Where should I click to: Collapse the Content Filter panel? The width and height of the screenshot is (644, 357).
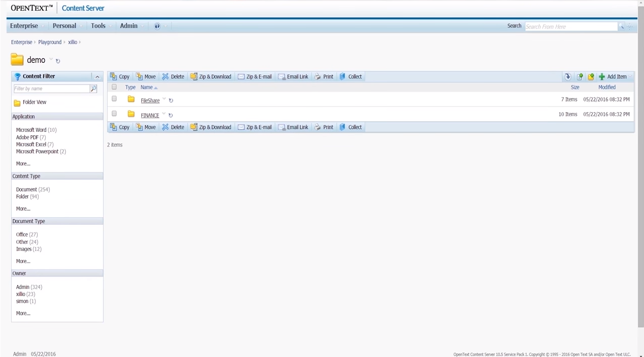click(97, 76)
